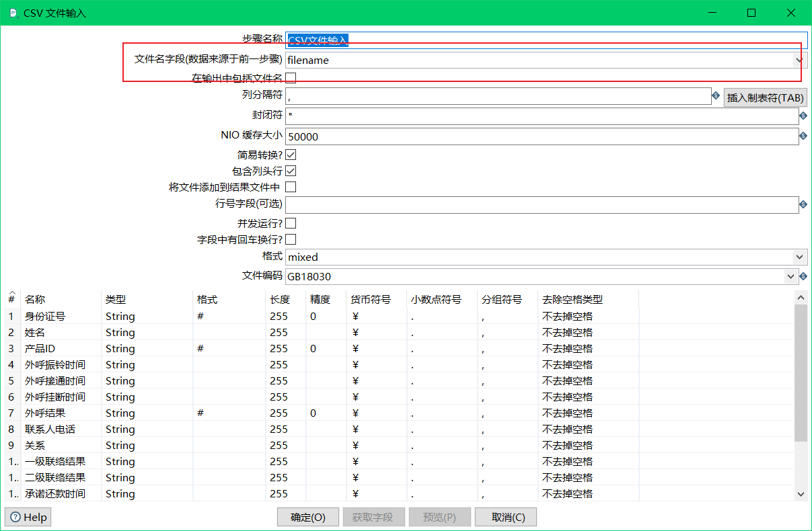Image resolution: width=812 pixels, height=531 pixels.
Task: Click variable icon beside 文件编码 combo
Action: pyautogui.click(x=803, y=276)
